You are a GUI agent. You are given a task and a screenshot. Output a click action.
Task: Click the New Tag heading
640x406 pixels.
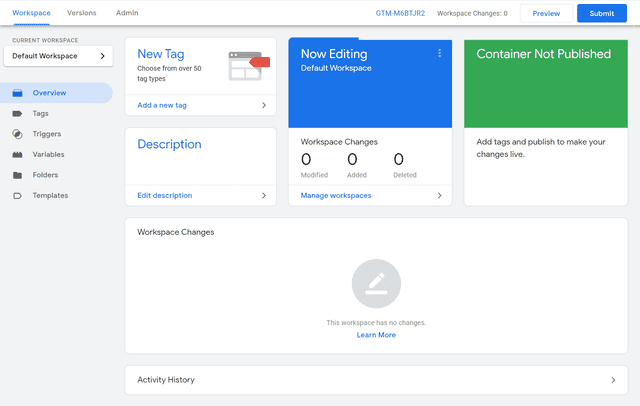pyautogui.click(x=161, y=54)
